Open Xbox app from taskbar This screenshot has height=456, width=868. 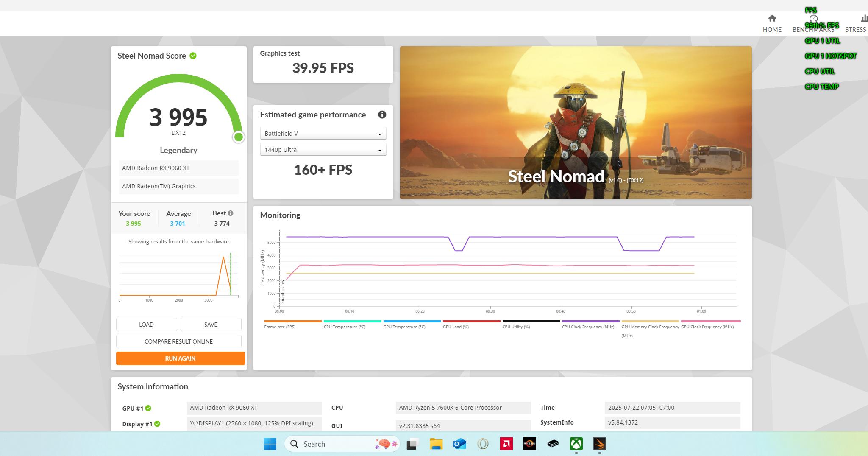576,444
